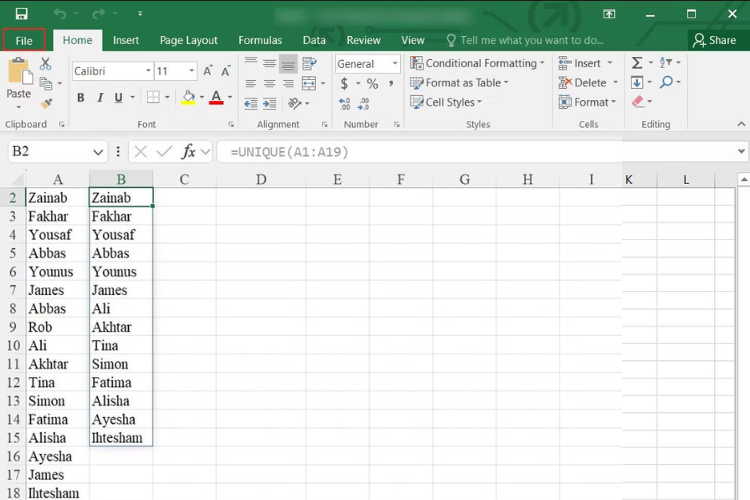Switch to the Formulas tab

[x=260, y=40]
